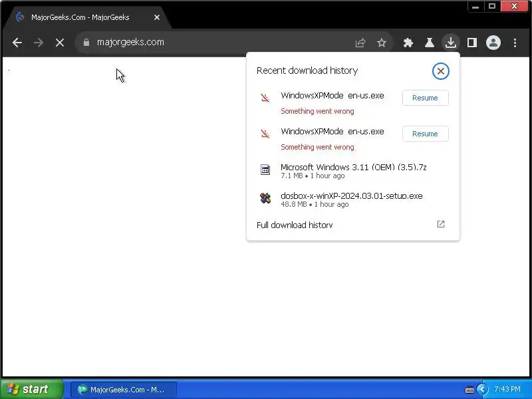Go back to the previous page
Image resolution: width=532 pixels, height=399 pixels.
coord(17,43)
